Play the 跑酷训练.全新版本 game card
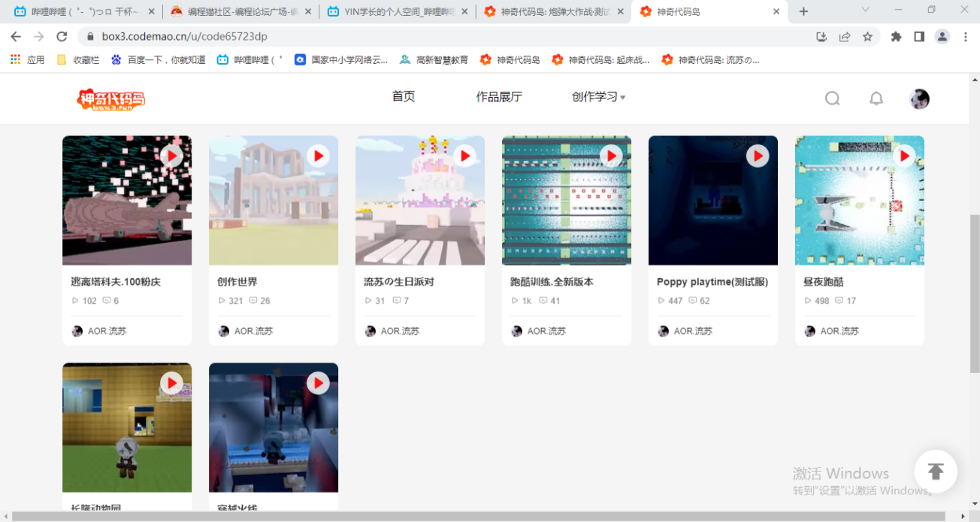 click(x=612, y=156)
